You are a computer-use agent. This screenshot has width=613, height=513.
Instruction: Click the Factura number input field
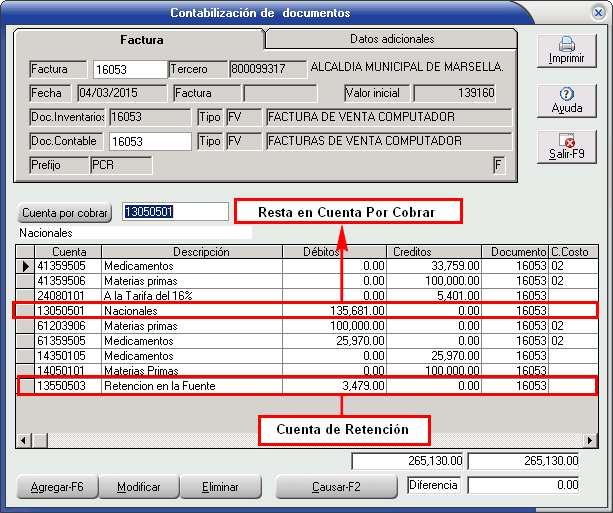[x=129, y=70]
